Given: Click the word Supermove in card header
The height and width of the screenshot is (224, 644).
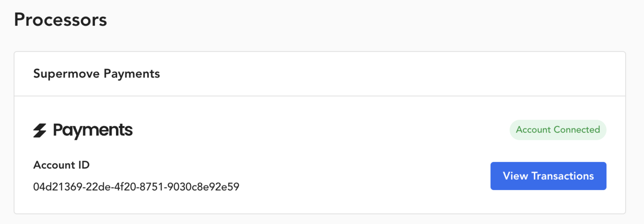Looking at the screenshot, I should [x=67, y=74].
